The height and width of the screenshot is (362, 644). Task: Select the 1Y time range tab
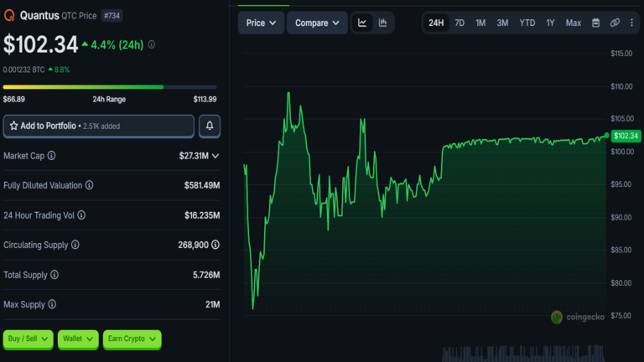(x=550, y=23)
